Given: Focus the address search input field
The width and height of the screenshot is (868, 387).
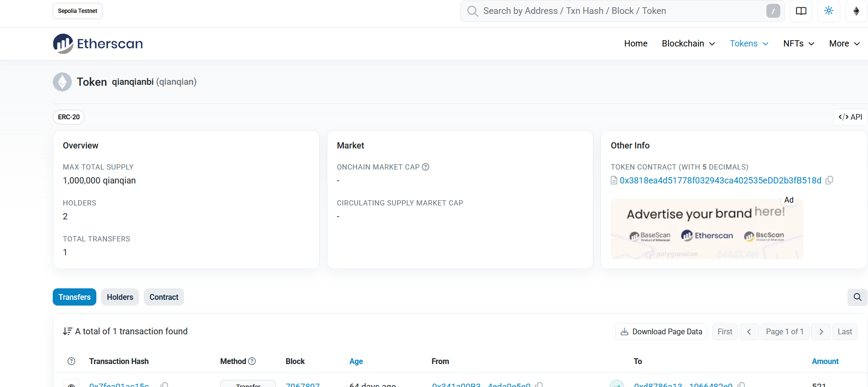Looking at the screenshot, I should pyautogui.click(x=622, y=11).
